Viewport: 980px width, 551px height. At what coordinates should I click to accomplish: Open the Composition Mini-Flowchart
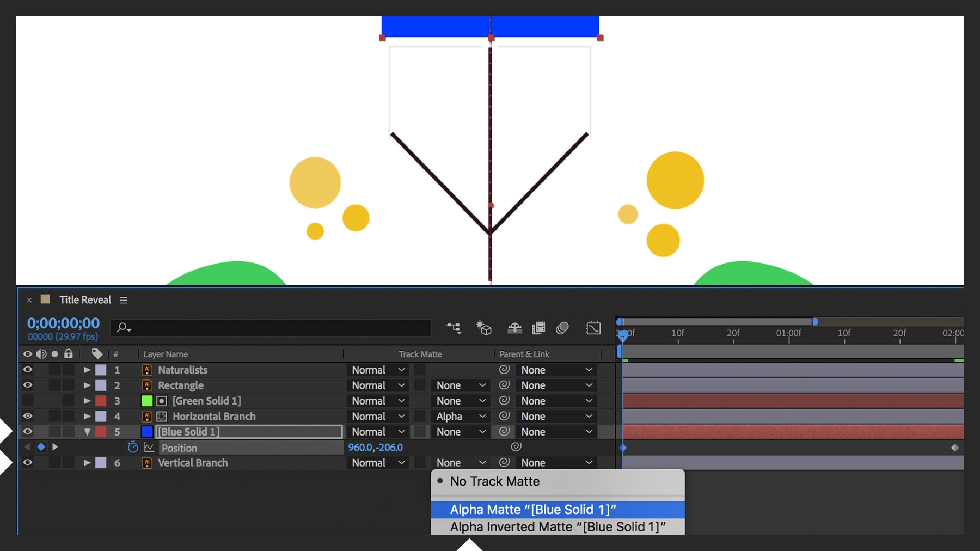pos(452,328)
